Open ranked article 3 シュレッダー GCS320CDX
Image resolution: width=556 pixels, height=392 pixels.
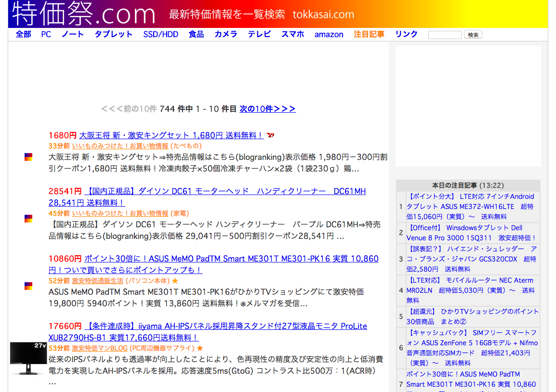point(472,259)
